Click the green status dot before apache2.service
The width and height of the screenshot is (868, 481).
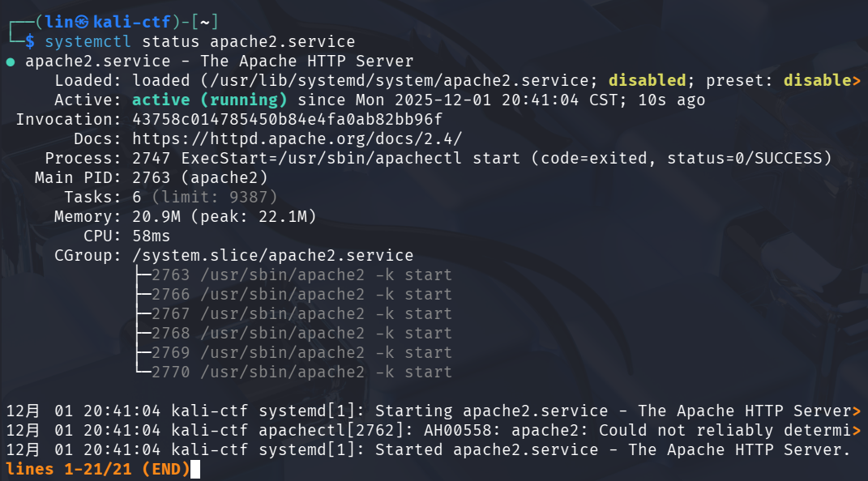pyautogui.click(x=11, y=62)
